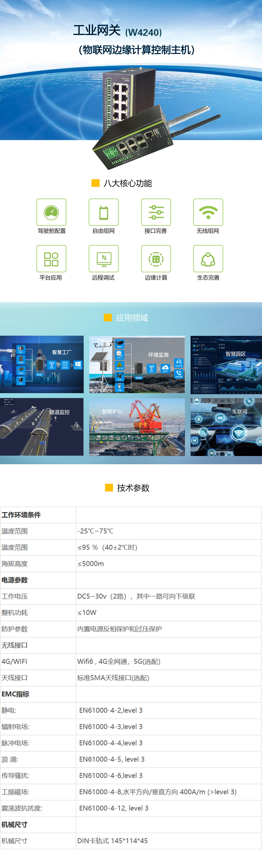Click the 生态完善 connected-nodes icon
This screenshot has height=868, width=262.
tap(208, 258)
